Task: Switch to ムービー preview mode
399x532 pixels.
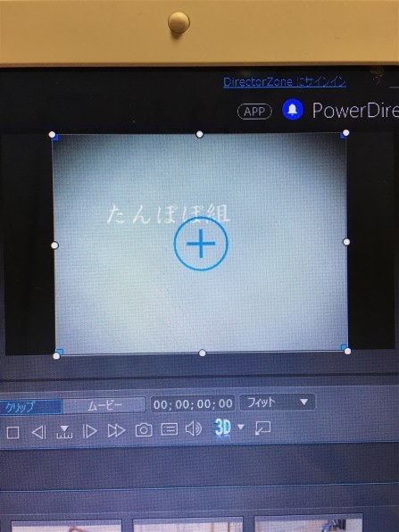Action: pyautogui.click(x=104, y=405)
